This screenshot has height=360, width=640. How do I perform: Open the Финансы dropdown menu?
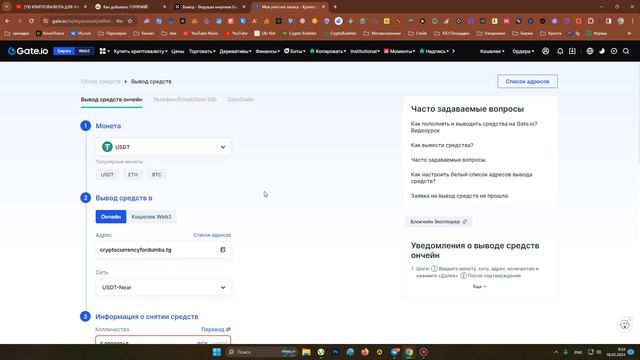click(x=268, y=51)
